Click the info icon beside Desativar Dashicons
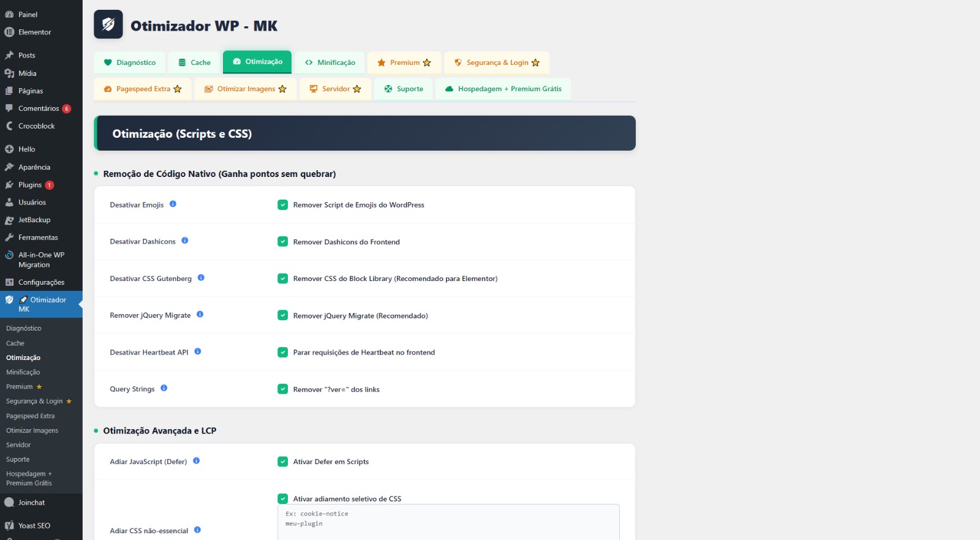 pyautogui.click(x=184, y=241)
